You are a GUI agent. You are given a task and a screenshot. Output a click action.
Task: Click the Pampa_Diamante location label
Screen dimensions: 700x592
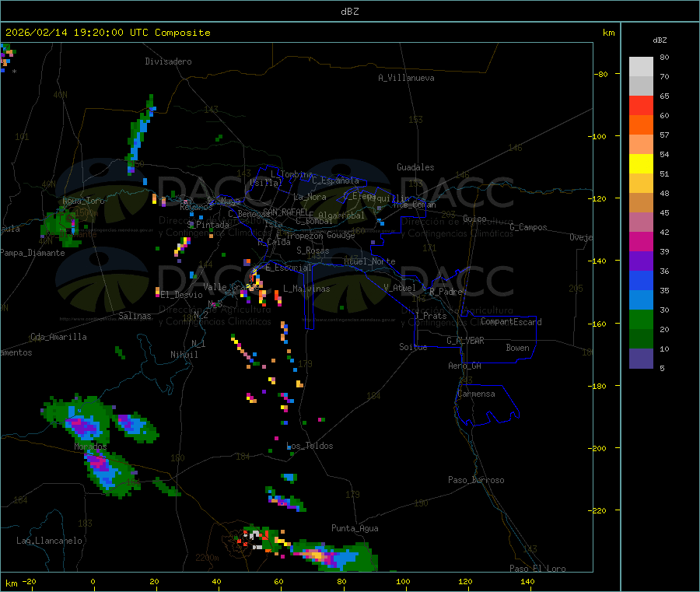click(33, 253)
